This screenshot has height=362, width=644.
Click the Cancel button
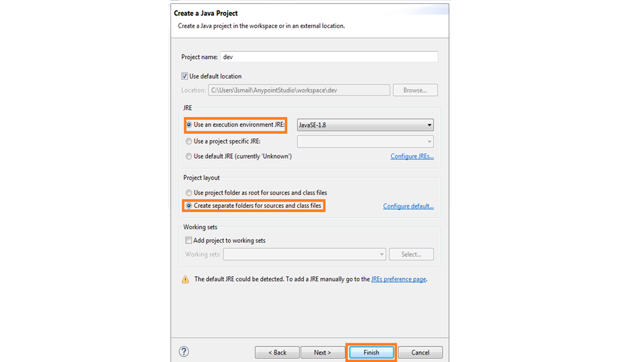pyautogui.click(x=420, y=353)
